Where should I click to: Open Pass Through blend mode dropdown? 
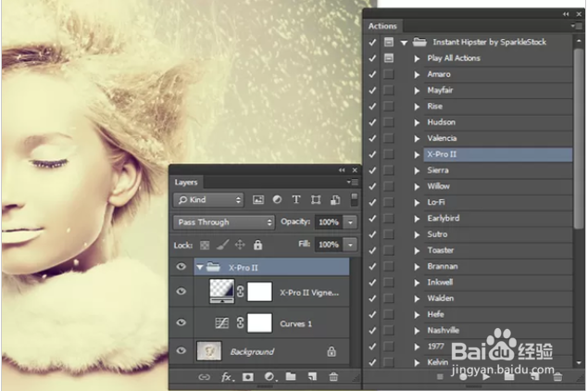[224, 222]
